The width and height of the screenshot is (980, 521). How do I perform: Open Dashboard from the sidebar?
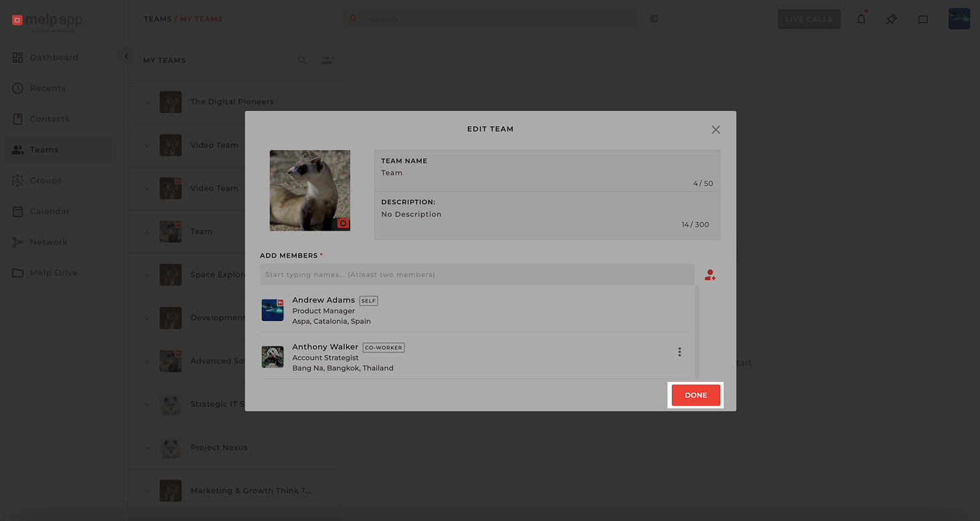[x=53, y=58]
